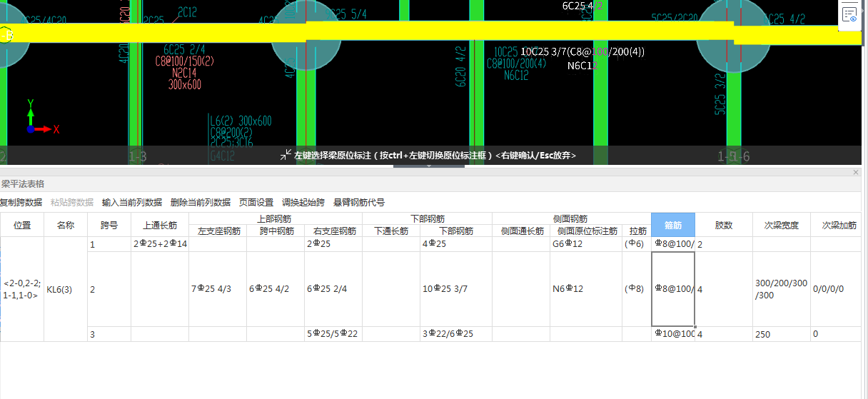Viewport: 868px width, 399px height.
Task: Select the 拉筋 column header
Action: (637, 231)
